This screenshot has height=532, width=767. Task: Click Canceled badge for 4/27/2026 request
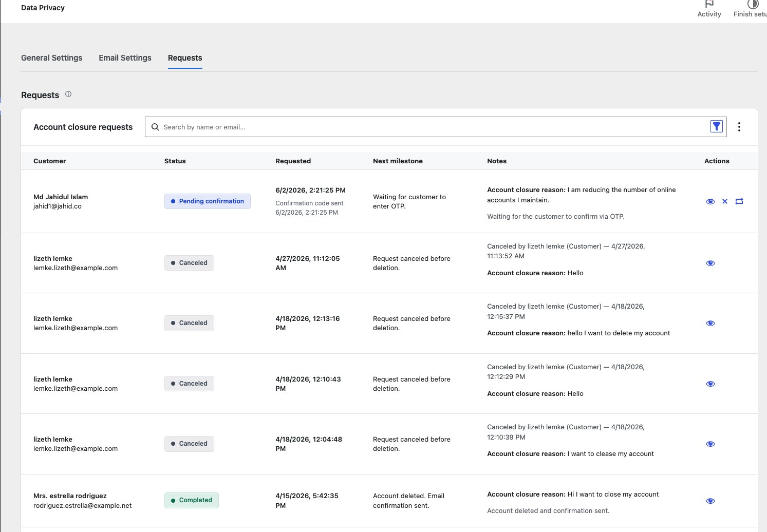coord(189,263)
